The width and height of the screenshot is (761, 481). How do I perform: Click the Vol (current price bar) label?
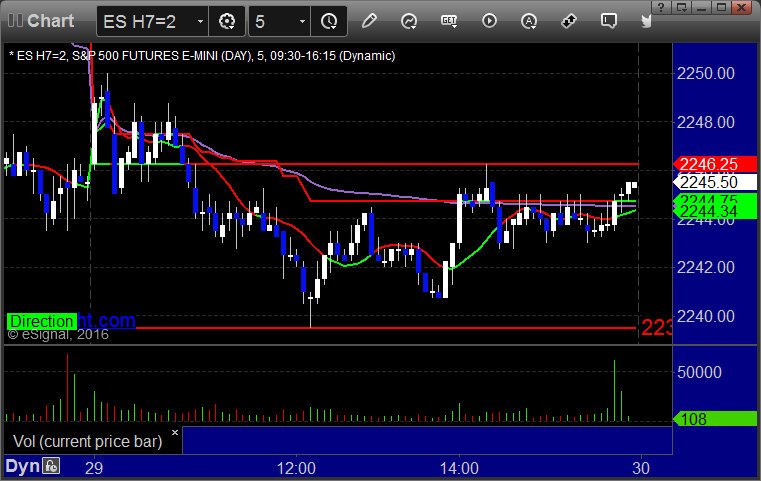pos(87,441)
